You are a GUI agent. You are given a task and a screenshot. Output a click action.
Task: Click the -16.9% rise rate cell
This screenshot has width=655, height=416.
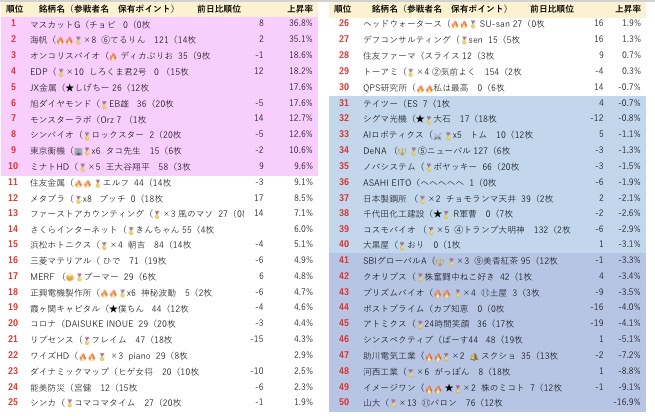click(627, 402)
